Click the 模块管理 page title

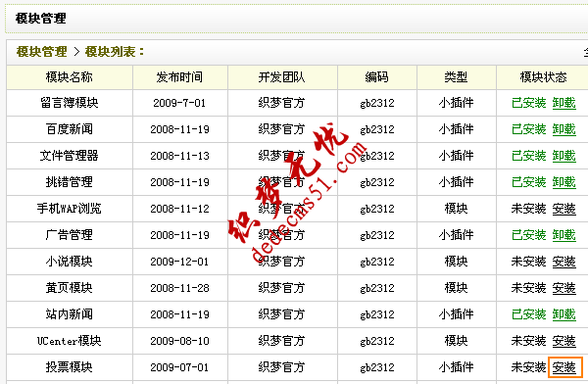(40, 18)
